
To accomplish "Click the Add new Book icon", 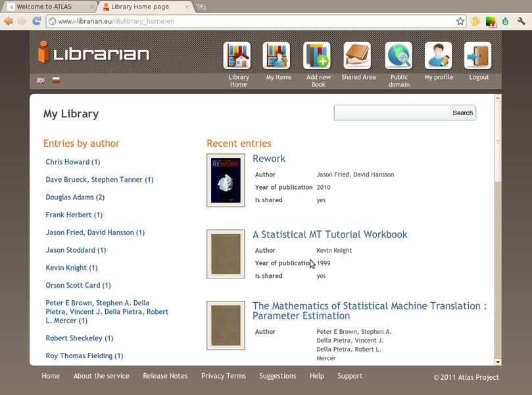I will (317, 56).
